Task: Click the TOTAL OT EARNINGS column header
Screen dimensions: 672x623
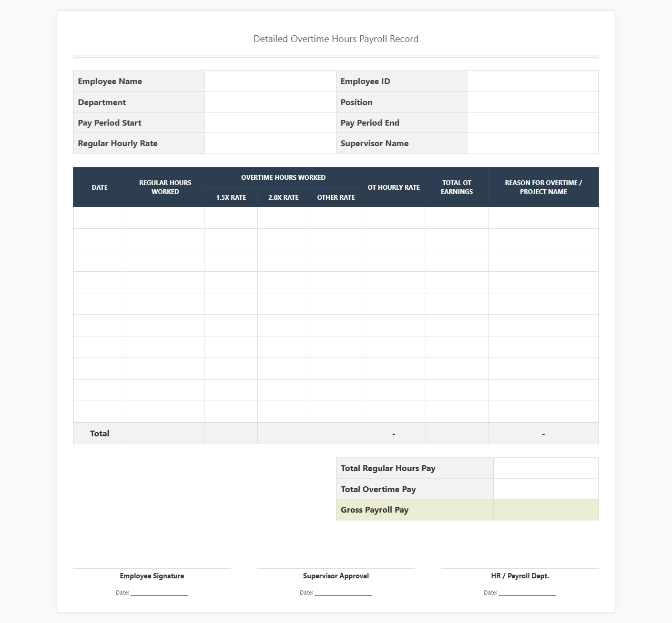Action: pyautogui.click(x=457, y=187)
